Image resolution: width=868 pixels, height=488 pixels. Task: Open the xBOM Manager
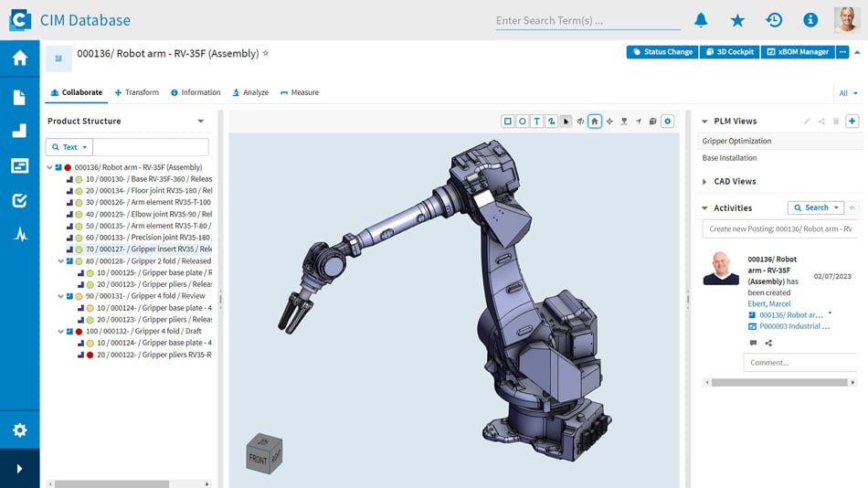tap(798, 52)
